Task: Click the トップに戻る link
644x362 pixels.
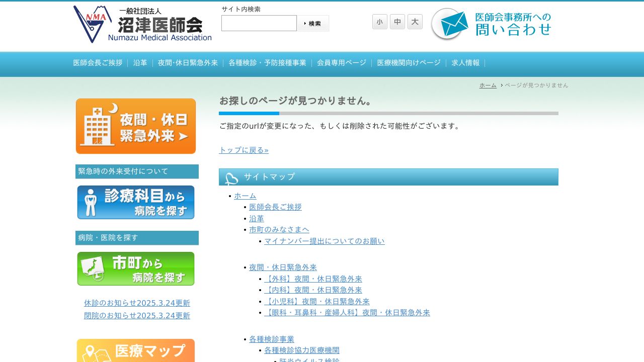Action: pos(243,150)
